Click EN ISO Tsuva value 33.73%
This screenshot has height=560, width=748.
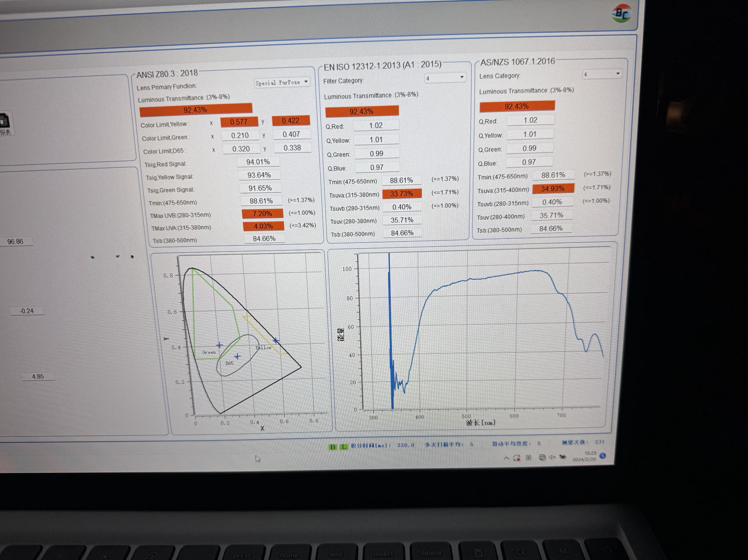click(x=402, y=193)
